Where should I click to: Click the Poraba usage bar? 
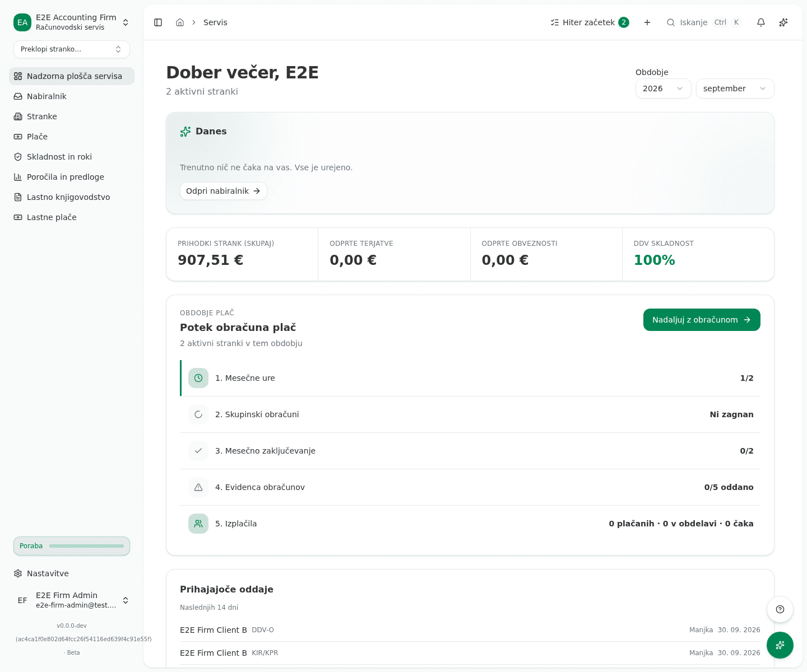click(72, 546)
